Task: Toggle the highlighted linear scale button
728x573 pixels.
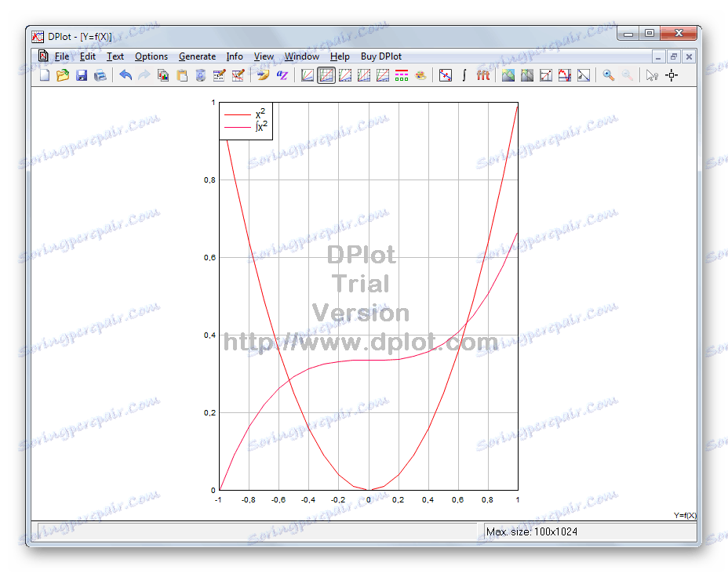Action: (x=326, y=75)
